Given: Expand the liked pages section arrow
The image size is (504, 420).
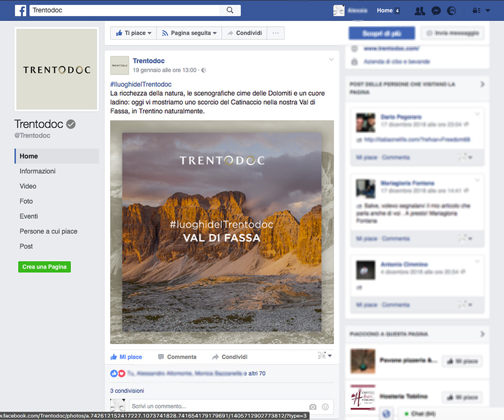Looking at the screenshot, I should tap(482, 334).
